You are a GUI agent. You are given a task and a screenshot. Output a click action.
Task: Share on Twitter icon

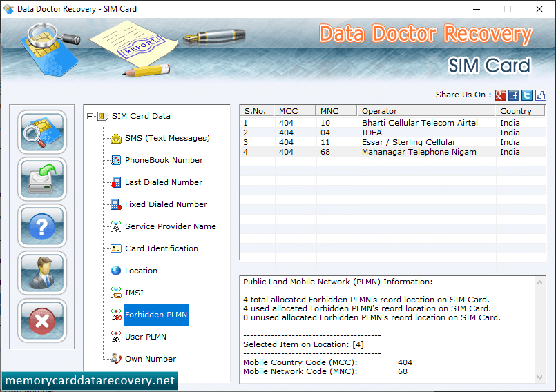tap(527, 95)
